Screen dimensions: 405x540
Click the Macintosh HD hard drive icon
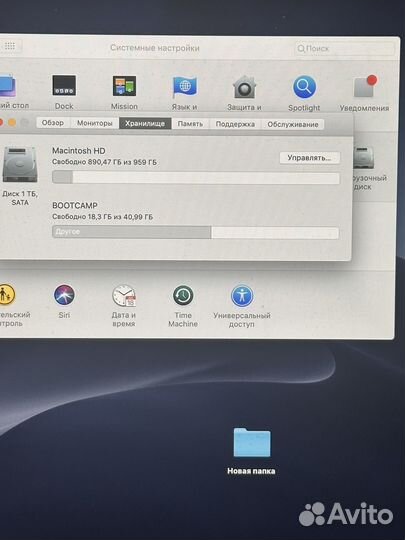[20, 165]
